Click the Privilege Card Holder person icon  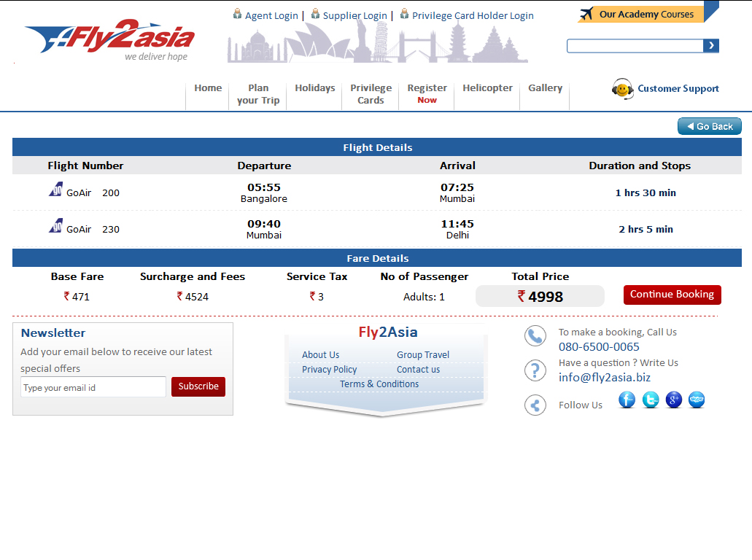(404, 14)
